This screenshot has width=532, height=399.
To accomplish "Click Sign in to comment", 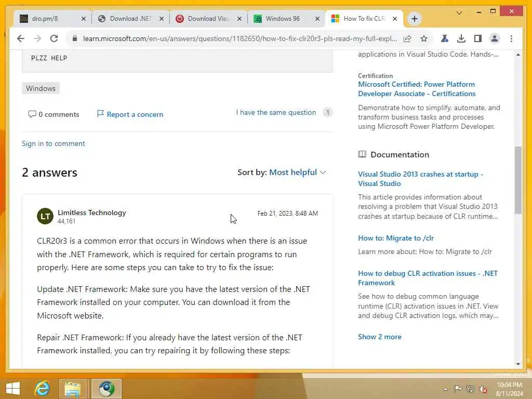I will click(54, 143).
